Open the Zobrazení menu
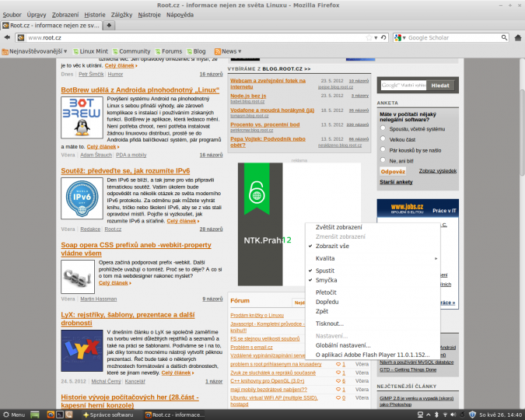 tap(65, 15)
